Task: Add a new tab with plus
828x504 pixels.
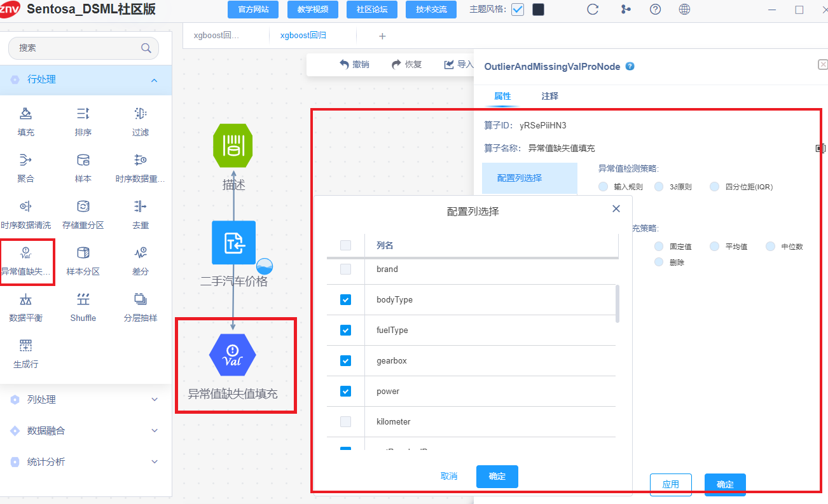Action: pyautogui.click(x=382, y=36)
